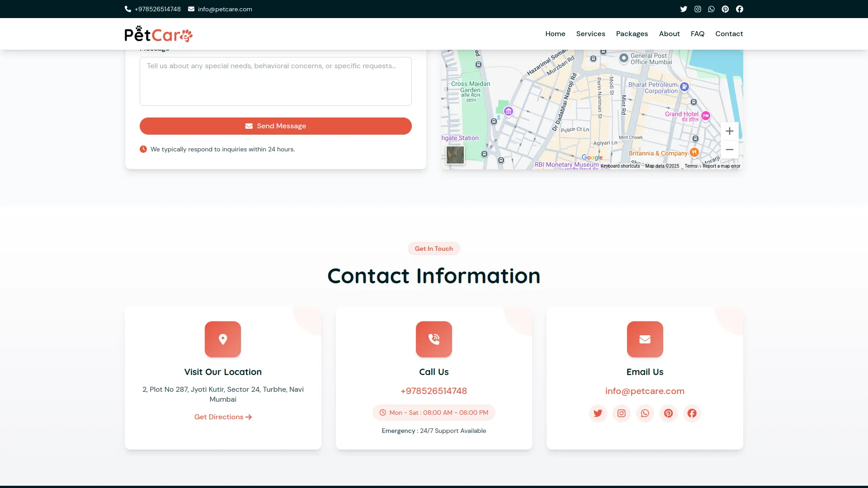Click the Twitter icon in top bar
This screenshot has width=868, height=488.
click(684, 9)
